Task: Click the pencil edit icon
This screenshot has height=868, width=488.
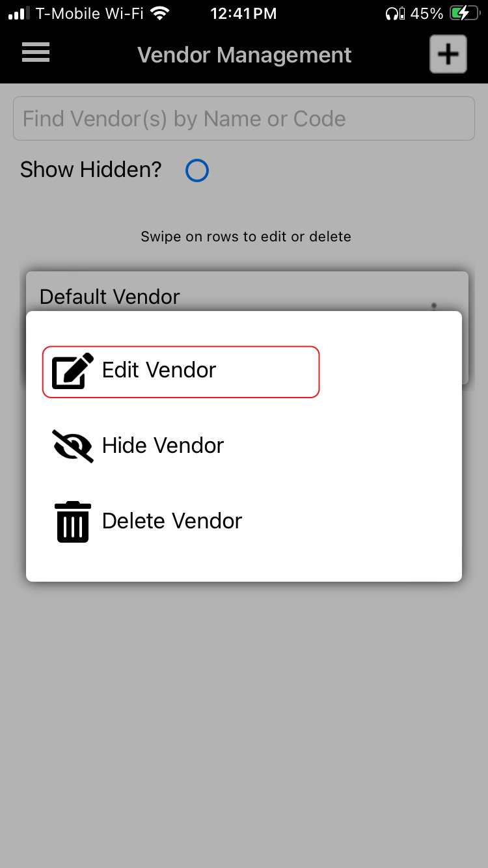Action: click(72, 371)
